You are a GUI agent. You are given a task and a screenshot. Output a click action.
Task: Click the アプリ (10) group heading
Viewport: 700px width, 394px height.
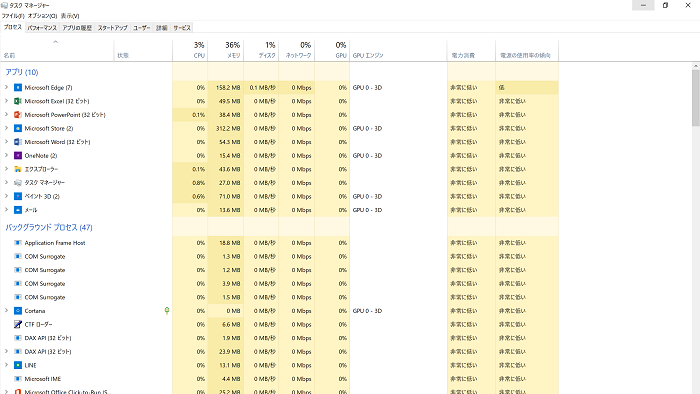coord(22,72)
